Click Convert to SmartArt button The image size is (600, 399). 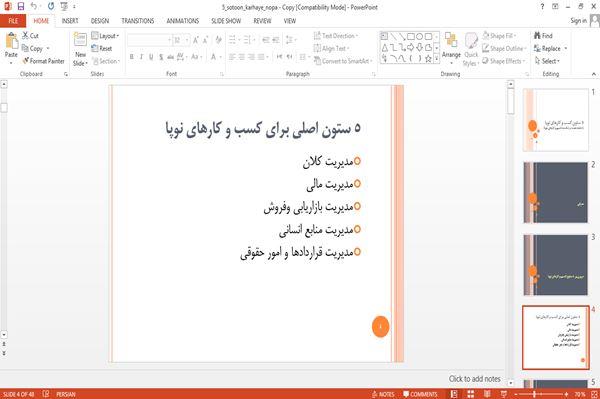(342, 61)
